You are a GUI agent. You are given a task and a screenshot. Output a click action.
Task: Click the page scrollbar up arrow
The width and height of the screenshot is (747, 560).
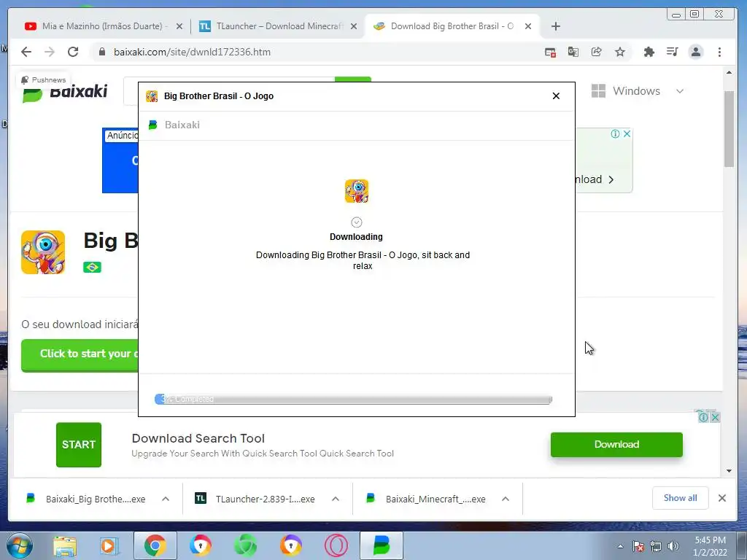tap(729, 72)
